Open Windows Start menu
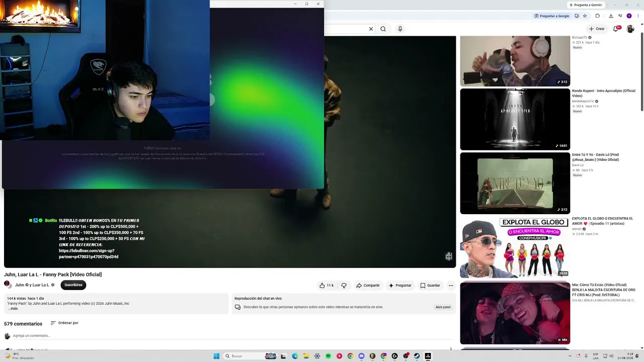644x362 pixels. (216, 356)
